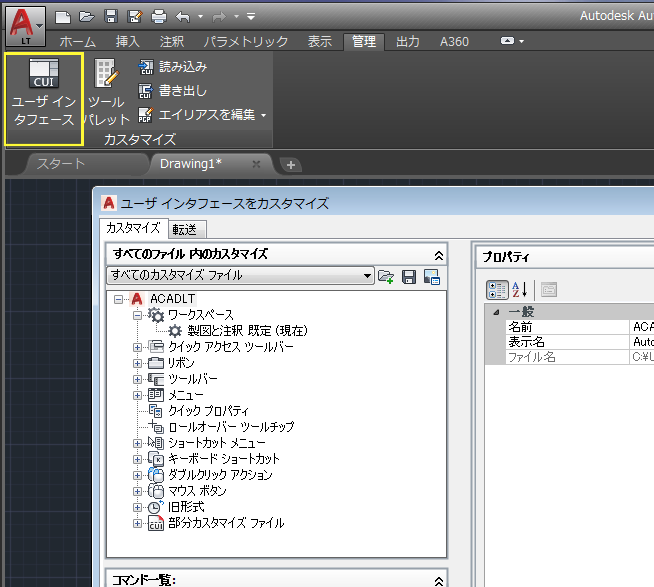The width and height of the screenshot is (654, 587).
Task: Load a partial customization file icon
Action: coord(386,277)
